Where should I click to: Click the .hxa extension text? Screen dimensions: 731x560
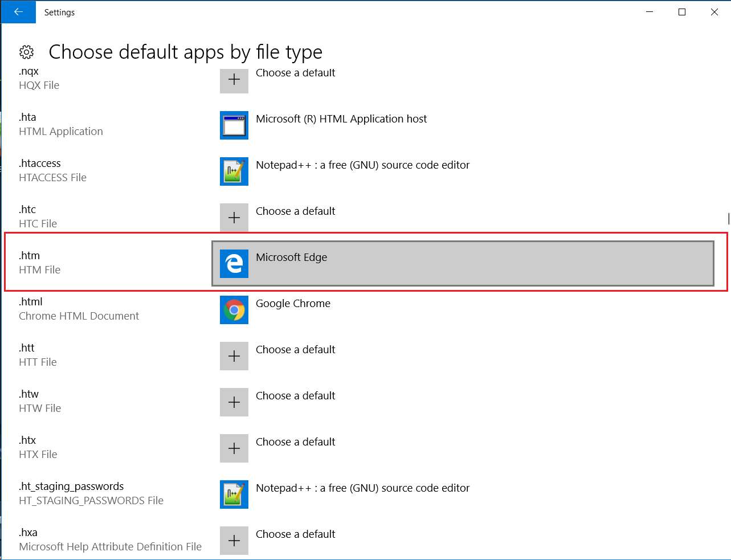point(28,532)
